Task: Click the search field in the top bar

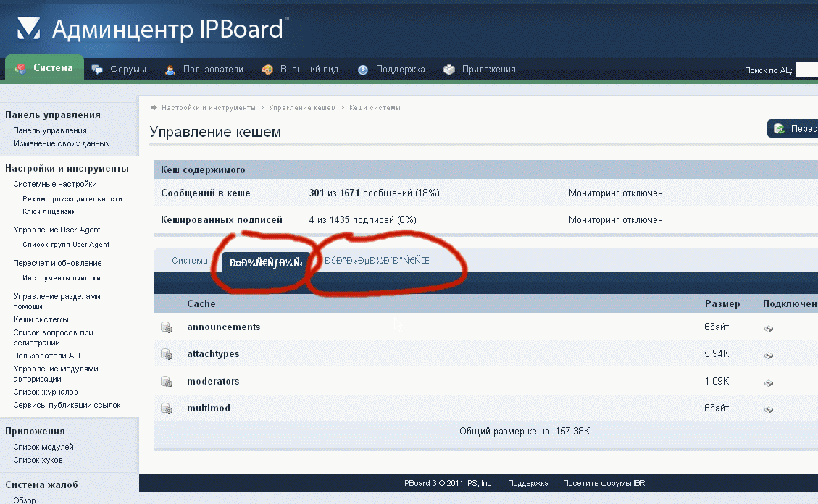Action: click(806, 70)
